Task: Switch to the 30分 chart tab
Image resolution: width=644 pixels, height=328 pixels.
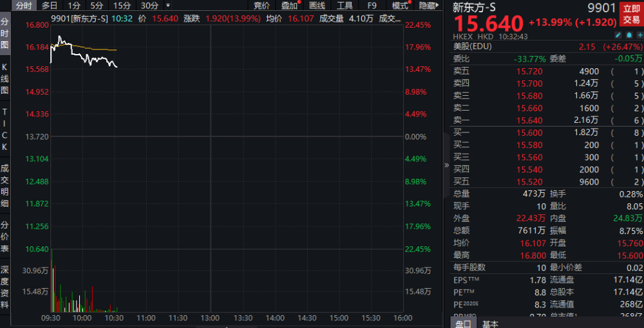Action: pos(149,6)
